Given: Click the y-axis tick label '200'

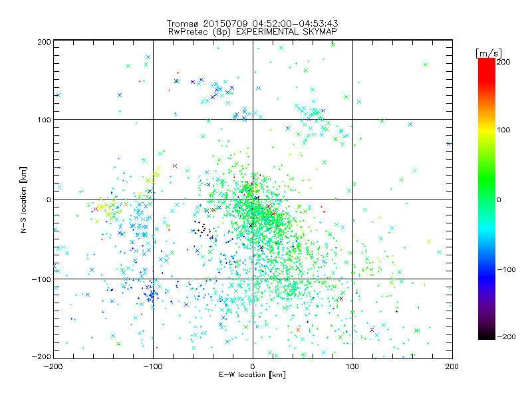Looking at the screenshot, I should (x=44, y=42).
